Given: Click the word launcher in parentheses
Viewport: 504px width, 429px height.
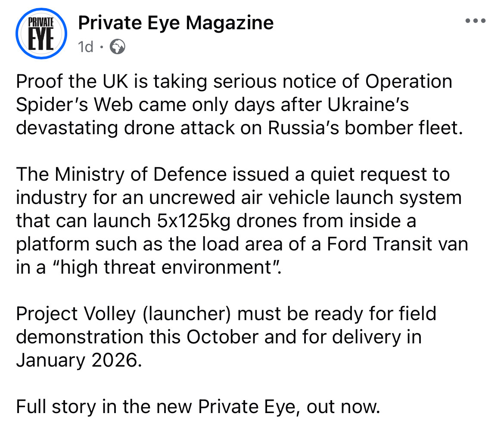Looking at the screenshot, I should [x=187, y=314].
